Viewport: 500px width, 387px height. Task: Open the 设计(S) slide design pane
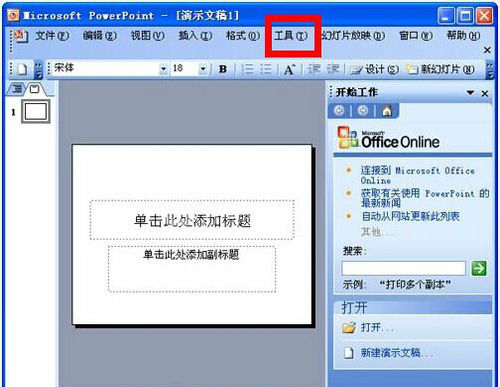point(375,69)
